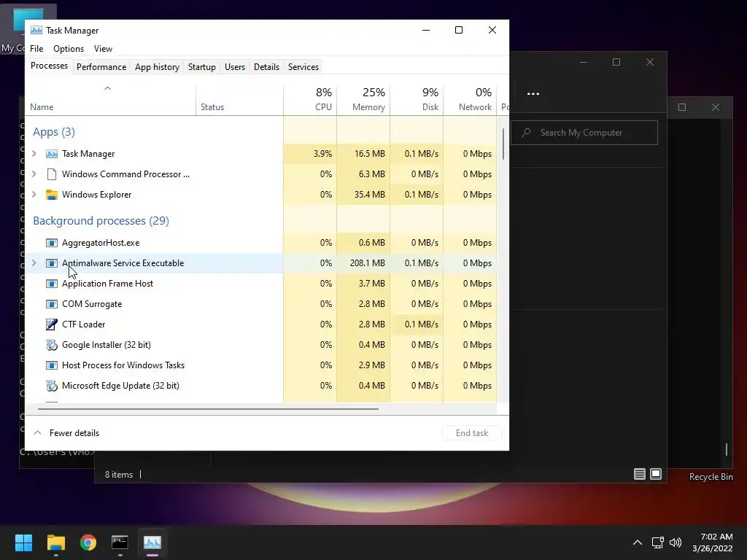Select the COM Surrogate process name

[92, 304]
